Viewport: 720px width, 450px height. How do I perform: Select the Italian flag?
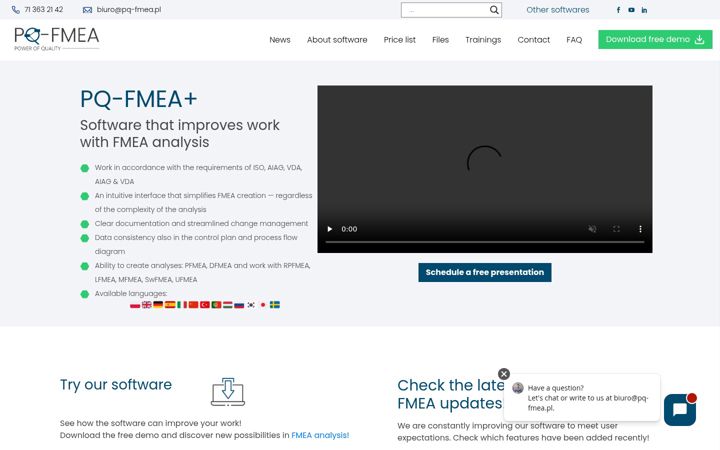point(182,304)
